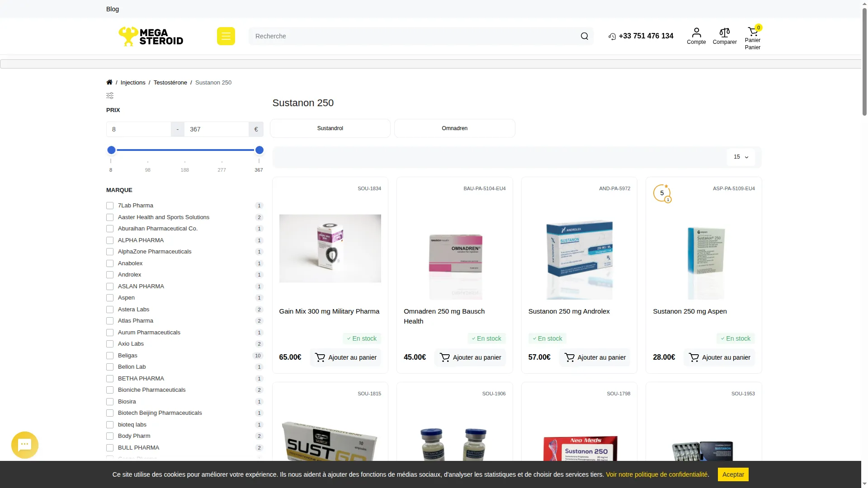Screen dimensions: 868x488
Task: Open Sustanon 250 mg Androlex title
Action: [x=569, y=311]
